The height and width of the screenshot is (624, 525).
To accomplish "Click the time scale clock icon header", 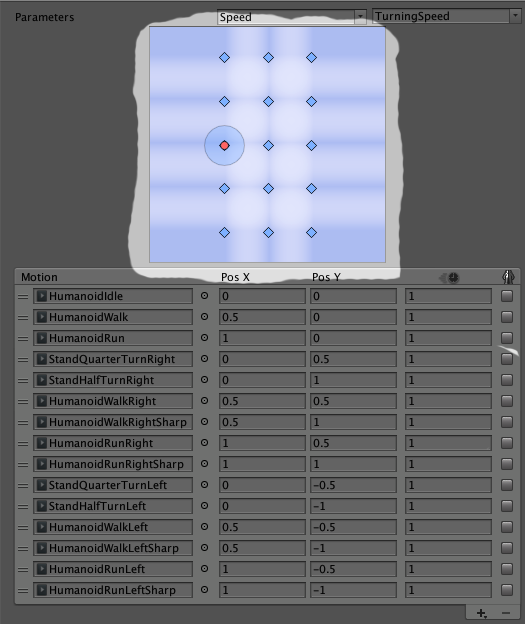I will (x=450, y=277).
